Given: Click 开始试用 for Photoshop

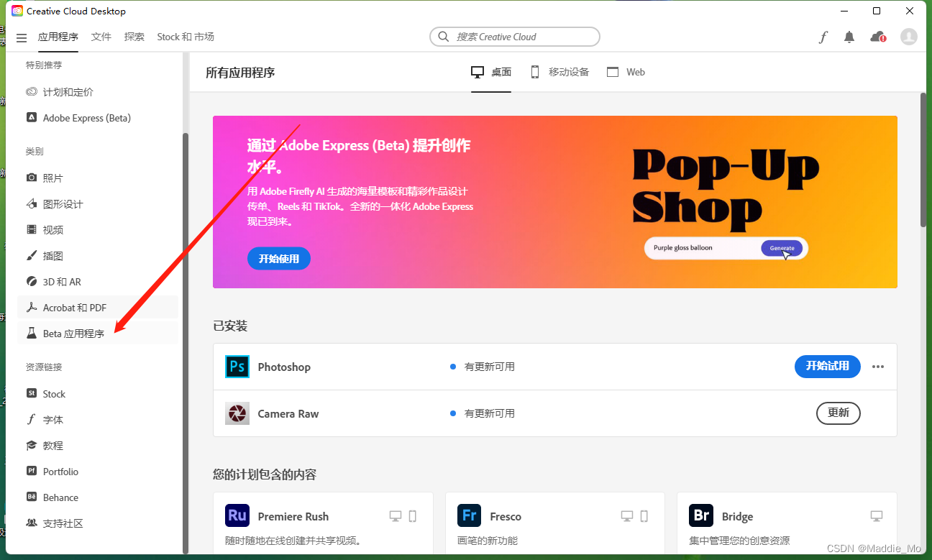Looking at the screenshot, I should pyautogui.click(x=827, y=366).
